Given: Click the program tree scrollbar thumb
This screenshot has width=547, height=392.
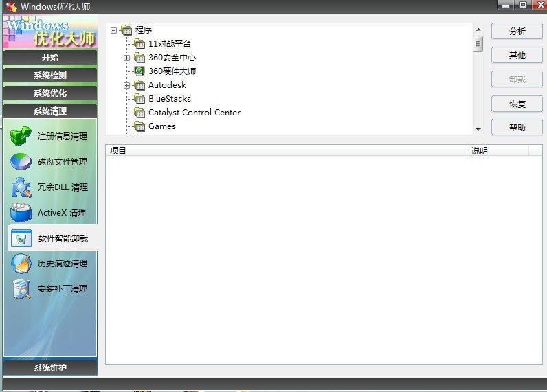Looking at the screenshot, I should click(478, 44).
